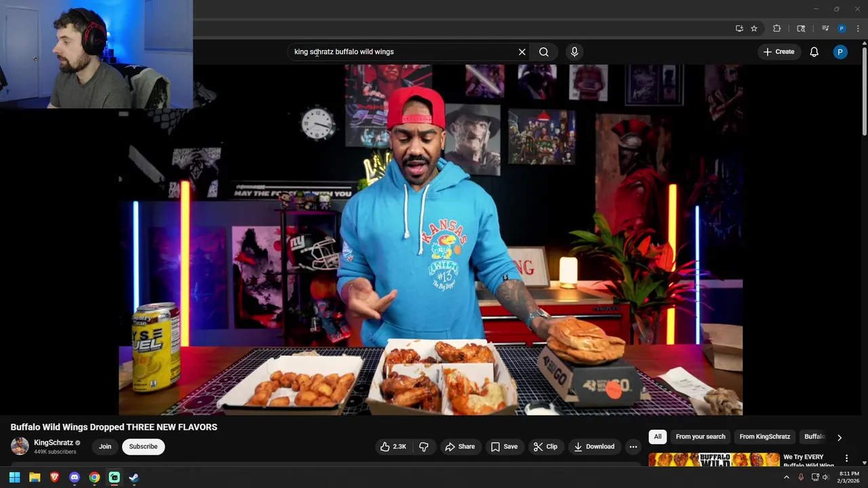Click the magnifying glass search button

[544, 52]
